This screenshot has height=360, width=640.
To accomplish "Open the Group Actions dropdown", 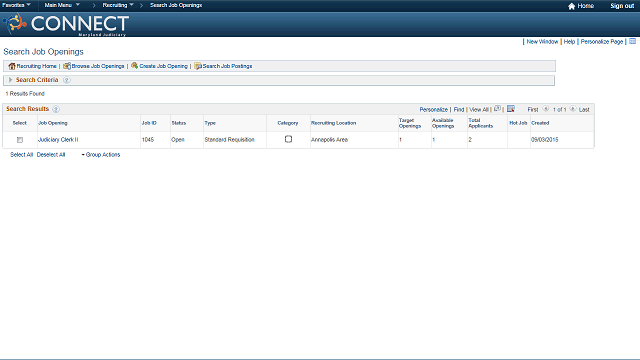I will point(100,155).
